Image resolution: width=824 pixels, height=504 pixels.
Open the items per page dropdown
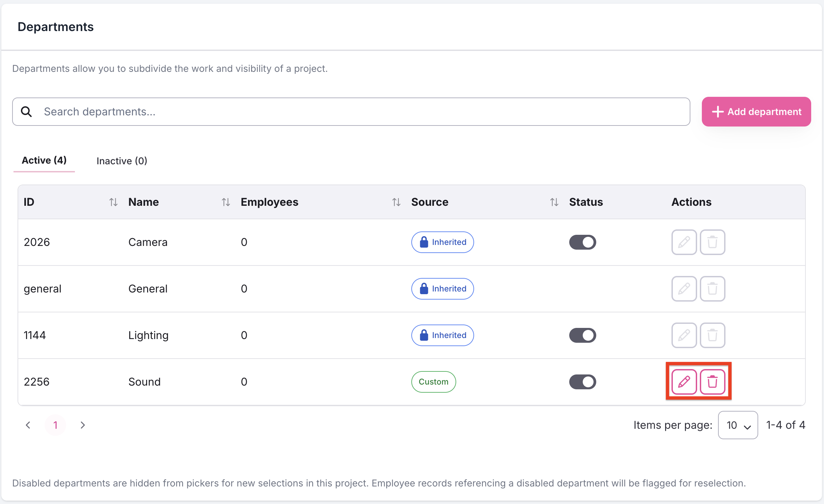click(x=738, y=425)
